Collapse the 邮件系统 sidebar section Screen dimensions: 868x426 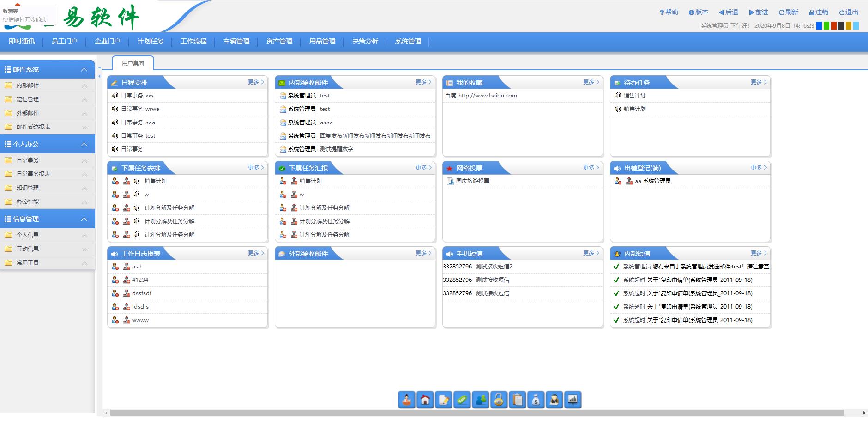click(84, 70)
